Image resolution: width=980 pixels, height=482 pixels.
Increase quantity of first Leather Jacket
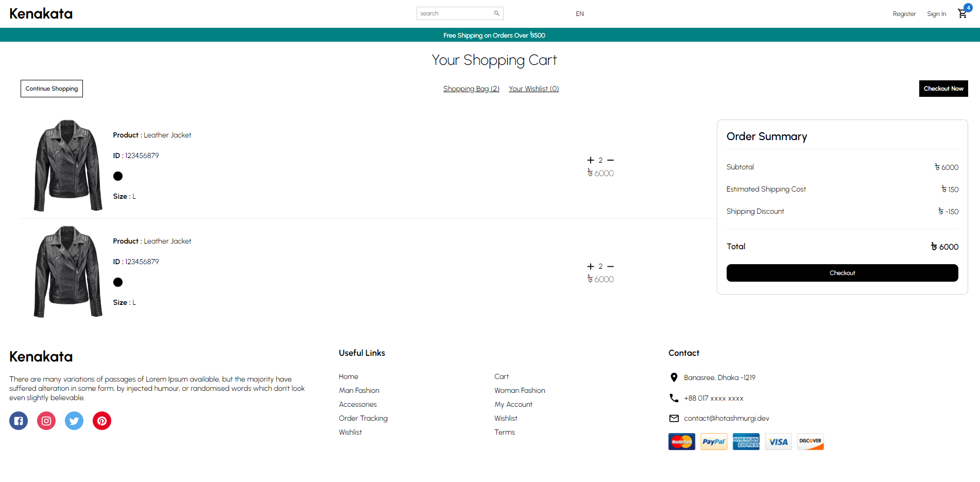click(591, 160)
